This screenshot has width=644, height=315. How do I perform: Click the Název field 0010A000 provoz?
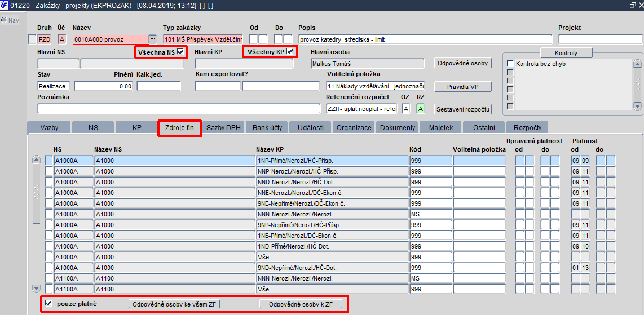(x=111, y=39)
